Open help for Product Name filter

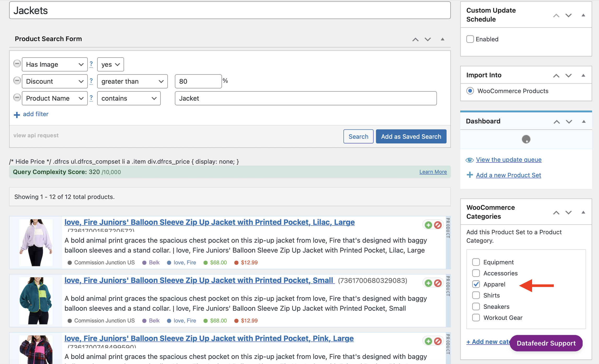[x=91, y=98]
